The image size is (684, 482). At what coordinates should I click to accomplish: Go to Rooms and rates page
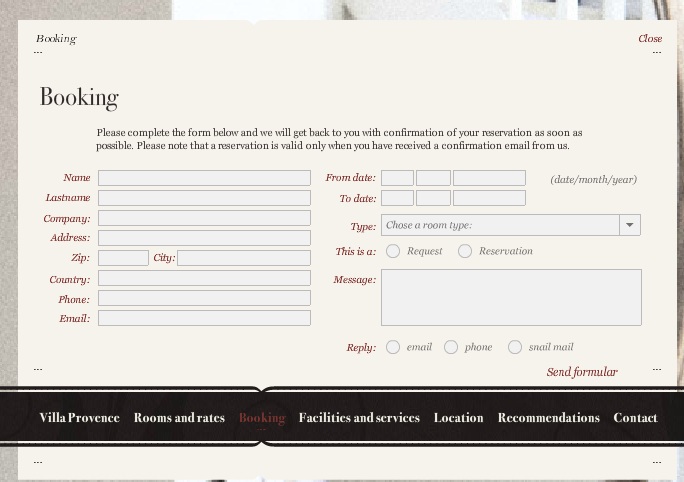179,418
